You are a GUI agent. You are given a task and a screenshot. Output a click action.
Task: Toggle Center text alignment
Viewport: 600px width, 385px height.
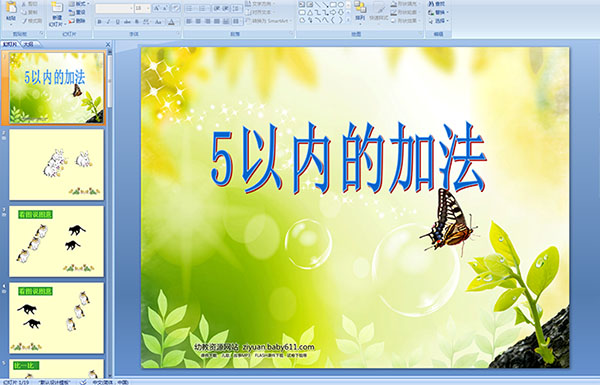[x=198, y=21]
